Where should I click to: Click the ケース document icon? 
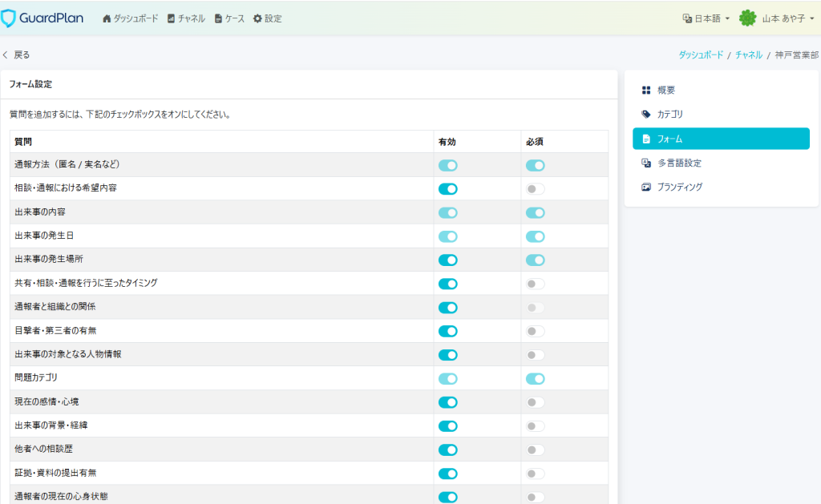[x=218, y=18]
